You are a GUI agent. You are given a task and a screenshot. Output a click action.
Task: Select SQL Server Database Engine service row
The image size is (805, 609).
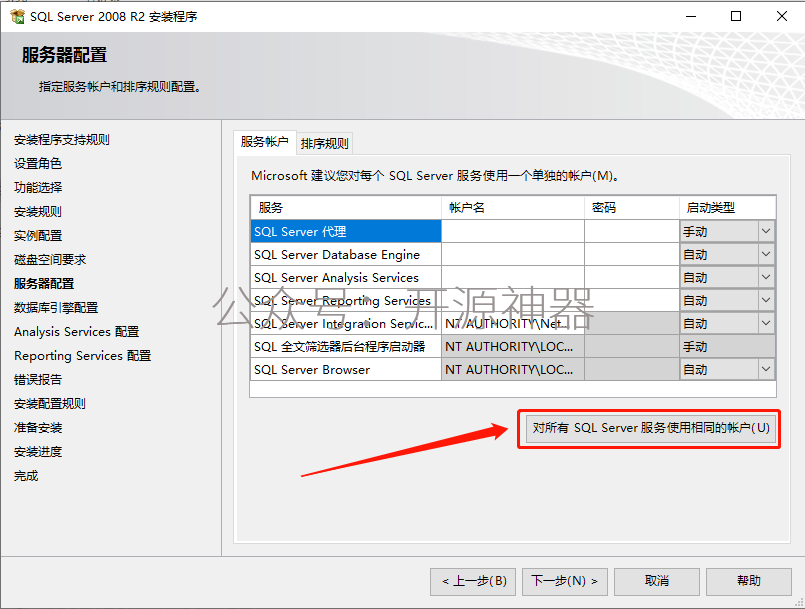point(346,254)
